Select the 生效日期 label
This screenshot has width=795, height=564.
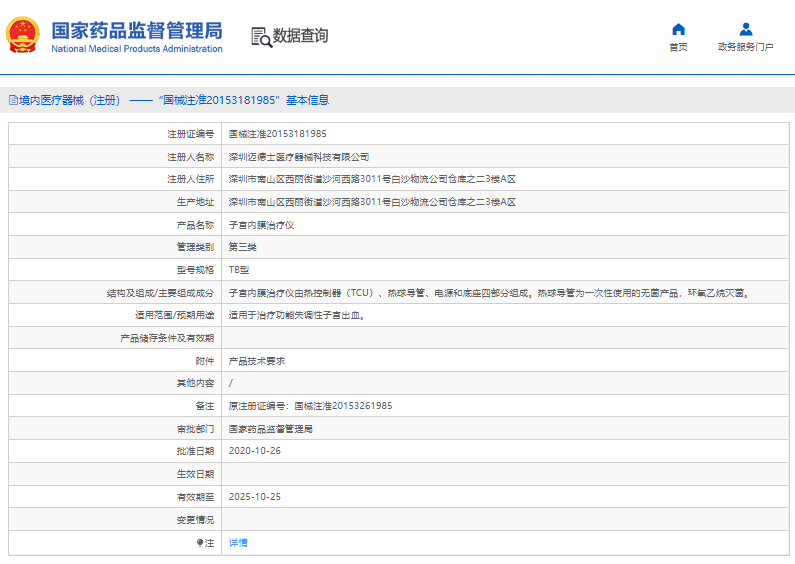click(195, 474)
